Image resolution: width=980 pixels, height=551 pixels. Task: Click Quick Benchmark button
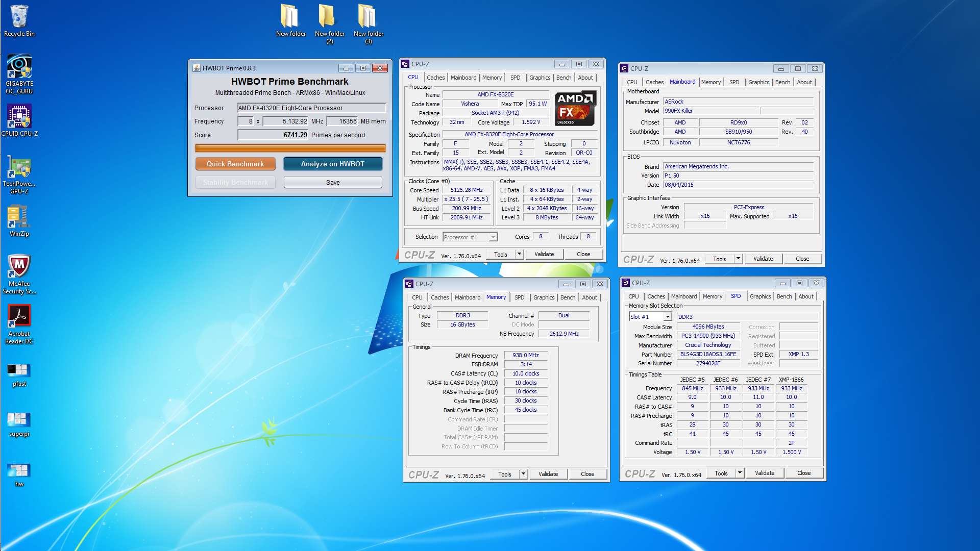235,164
